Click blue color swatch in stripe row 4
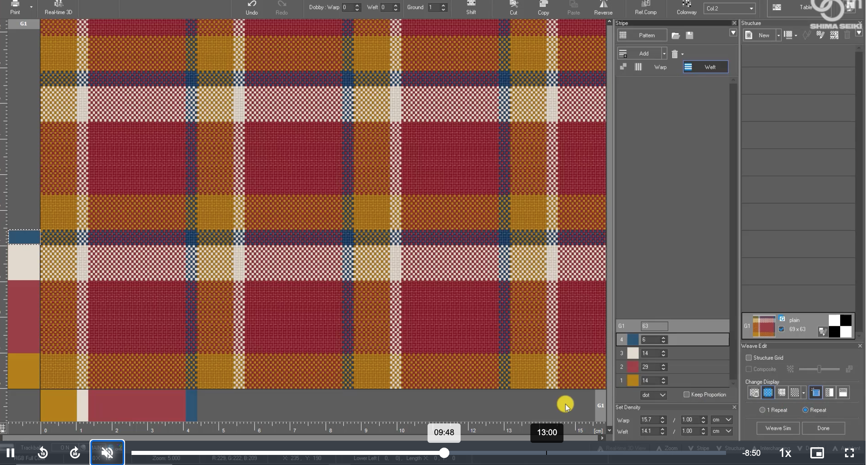 (633, 340)
